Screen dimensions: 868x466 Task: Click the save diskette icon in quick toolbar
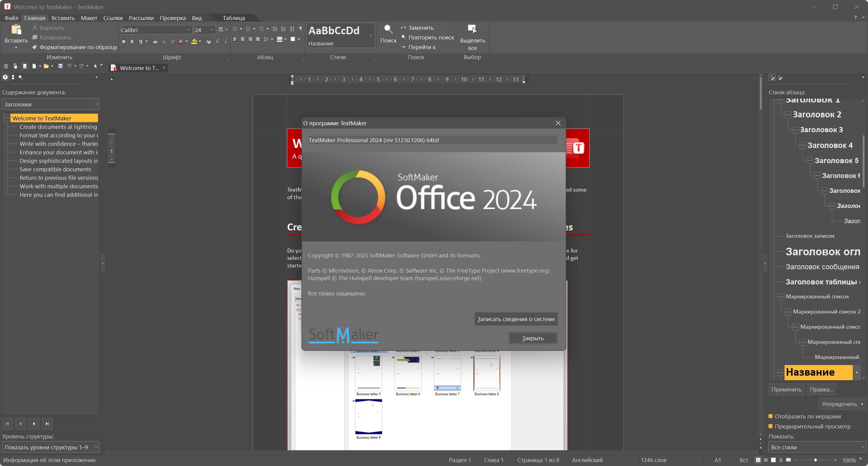60,66
